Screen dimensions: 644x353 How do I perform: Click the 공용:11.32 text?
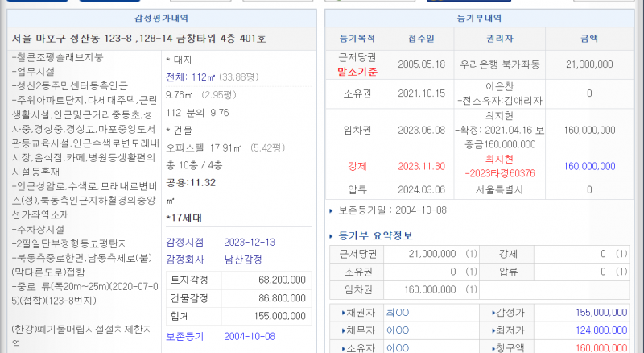(x=191, y=183)
